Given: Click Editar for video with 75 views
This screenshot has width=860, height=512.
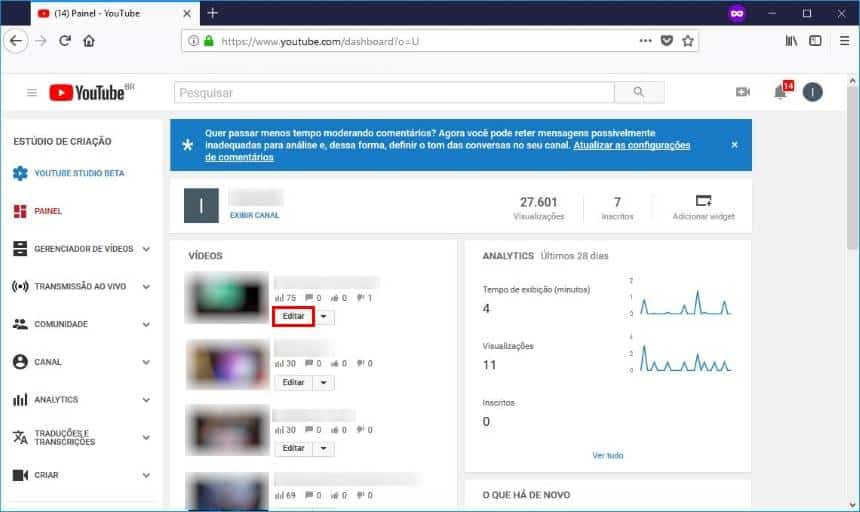Looking at the screenshot, I should coord(293,316).
